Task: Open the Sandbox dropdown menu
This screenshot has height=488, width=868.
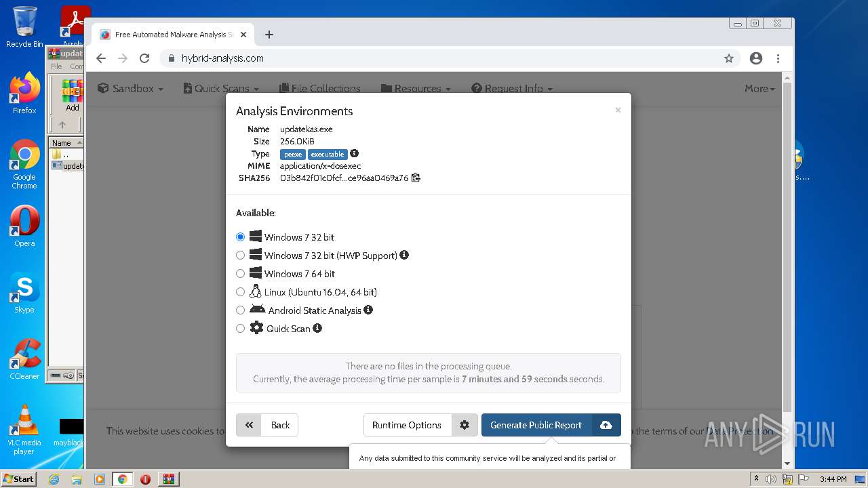Action: click(x=130, y=88)
